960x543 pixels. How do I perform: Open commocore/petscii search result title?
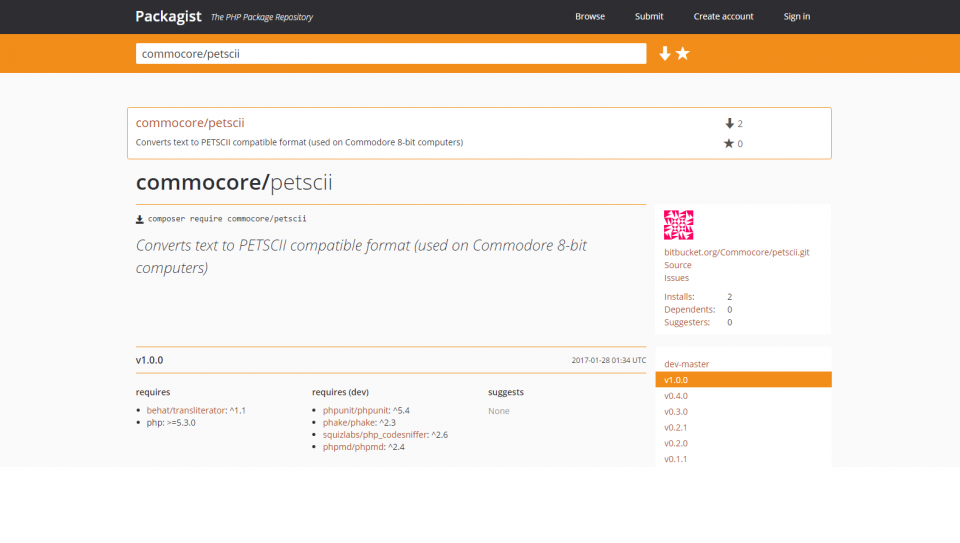pos(190,122)
